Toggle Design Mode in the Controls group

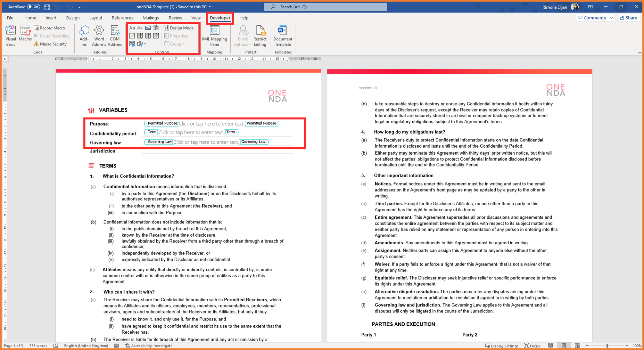179,28
